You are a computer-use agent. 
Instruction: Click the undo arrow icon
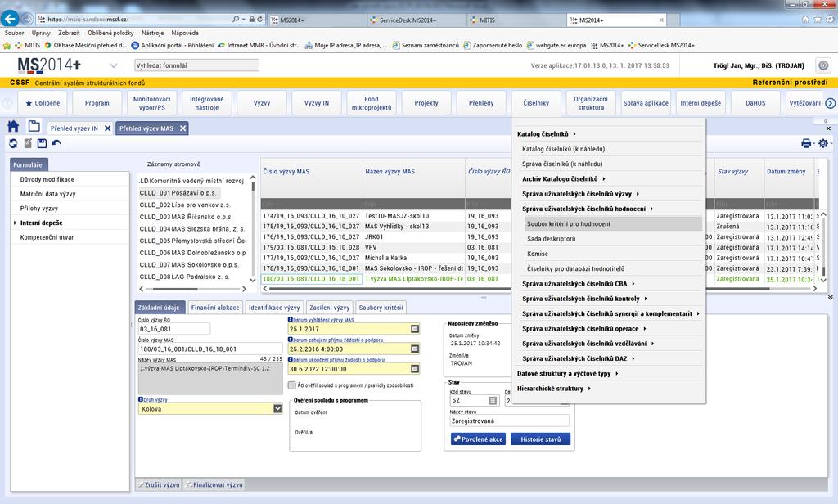click(x=56, y=143)
